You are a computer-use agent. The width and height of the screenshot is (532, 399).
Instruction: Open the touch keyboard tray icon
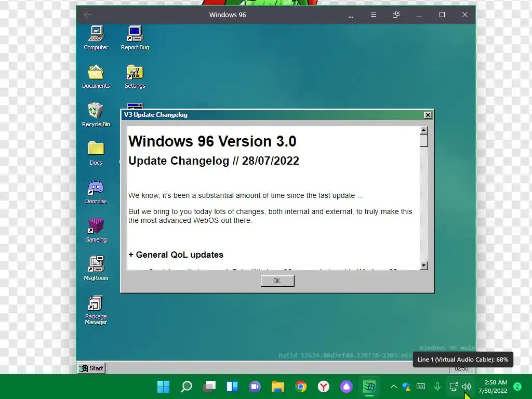[x=421, y=387]
